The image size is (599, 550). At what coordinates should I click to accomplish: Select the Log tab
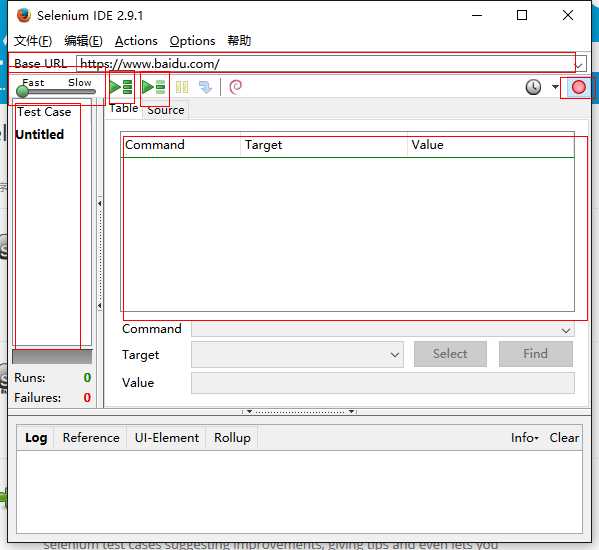(x=36, y=438)
